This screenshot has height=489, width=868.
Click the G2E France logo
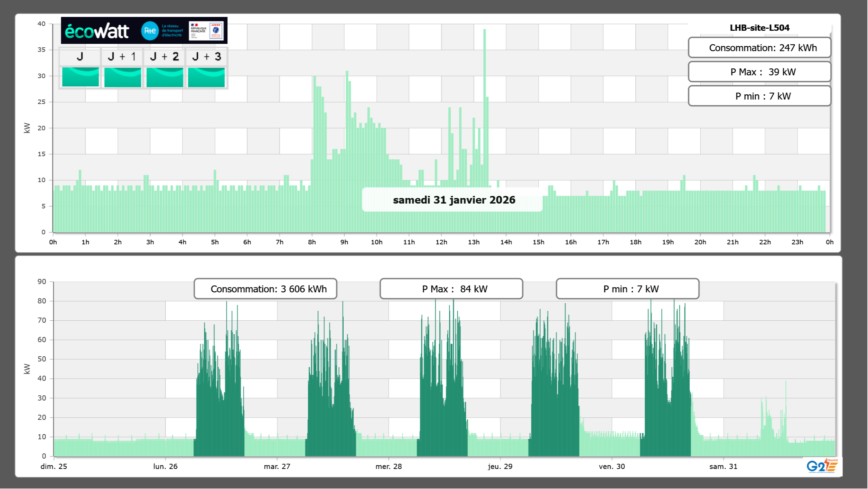[x=822, y=466]
